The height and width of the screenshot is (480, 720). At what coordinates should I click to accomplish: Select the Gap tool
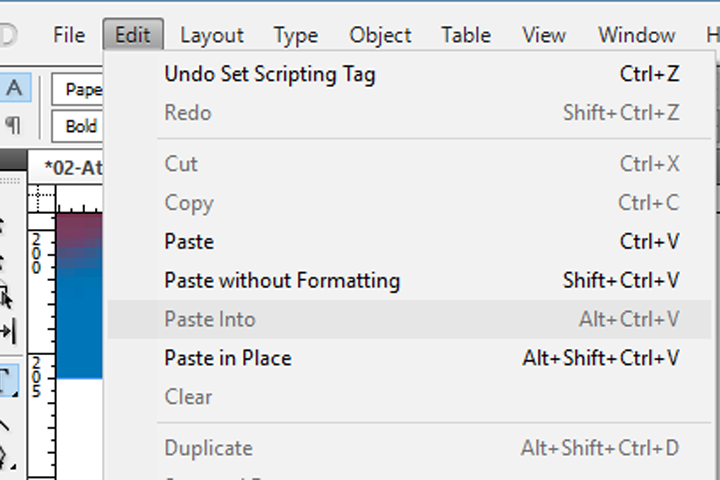pyautogui.click(x=7, y=331)
